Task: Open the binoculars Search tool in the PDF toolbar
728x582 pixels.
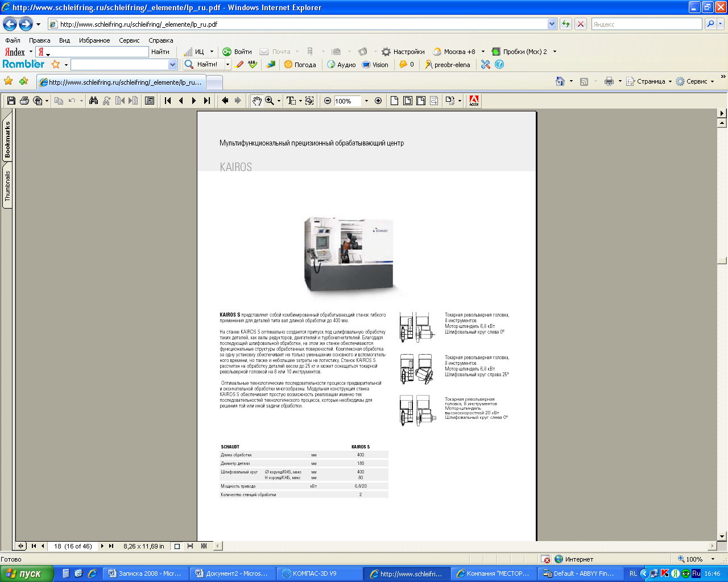Action: (x=94, y=101)
